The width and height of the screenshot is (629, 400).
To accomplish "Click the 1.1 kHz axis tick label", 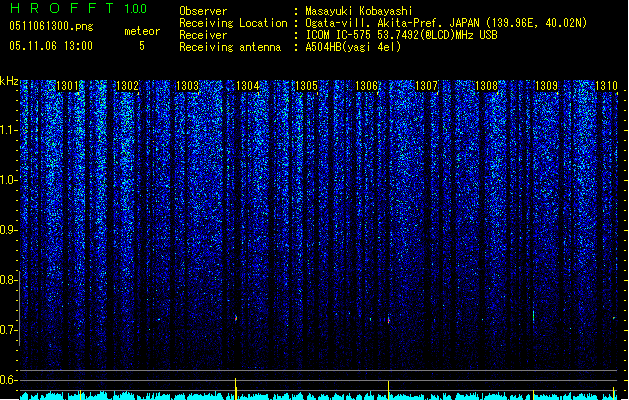I will [x=9, y=130].
